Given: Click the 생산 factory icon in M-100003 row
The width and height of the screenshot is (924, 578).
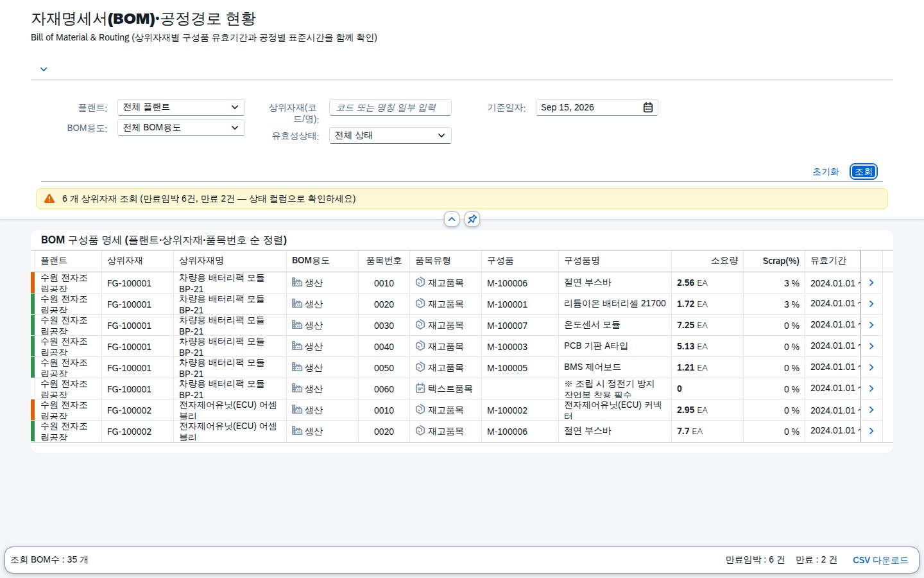Looking at the screenshot, I should tap(297, 346).
